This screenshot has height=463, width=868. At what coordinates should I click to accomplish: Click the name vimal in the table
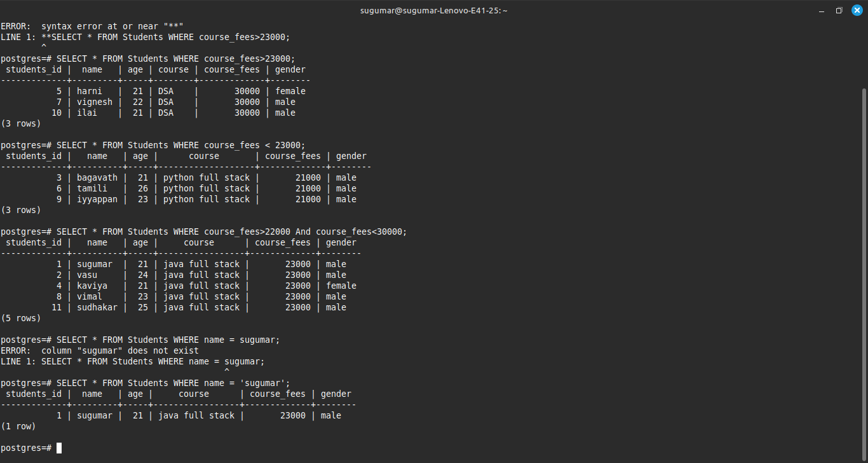click(x=90, y=296)
